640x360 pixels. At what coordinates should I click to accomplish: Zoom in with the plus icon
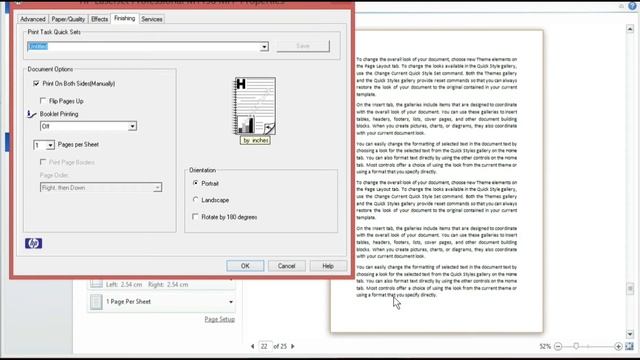[x=618, y=346]
